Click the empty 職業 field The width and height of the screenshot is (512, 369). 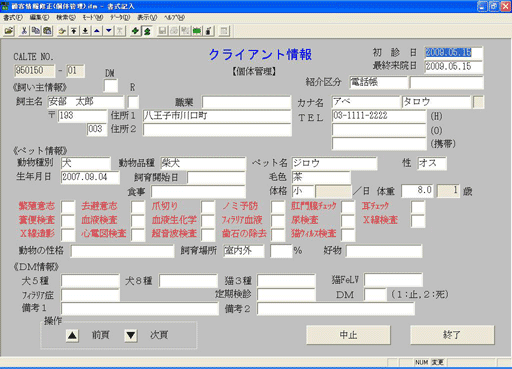pos(247,102)
